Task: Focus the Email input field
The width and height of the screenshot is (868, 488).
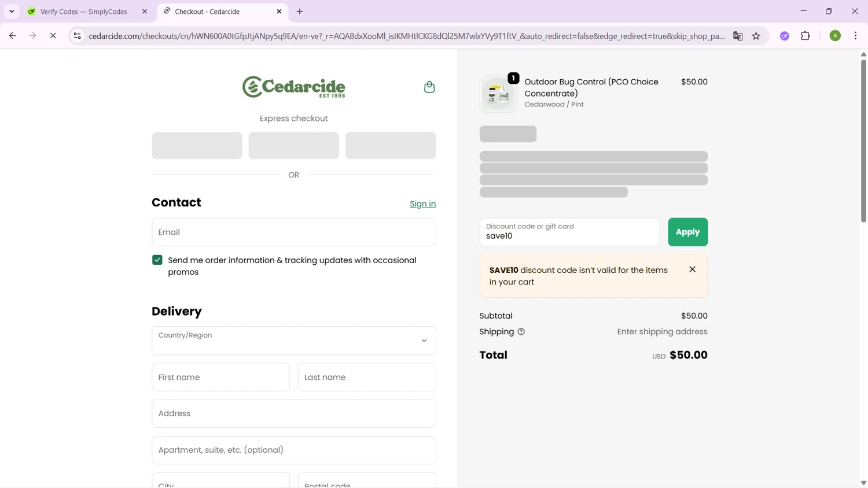Action: tap(294, 232)
